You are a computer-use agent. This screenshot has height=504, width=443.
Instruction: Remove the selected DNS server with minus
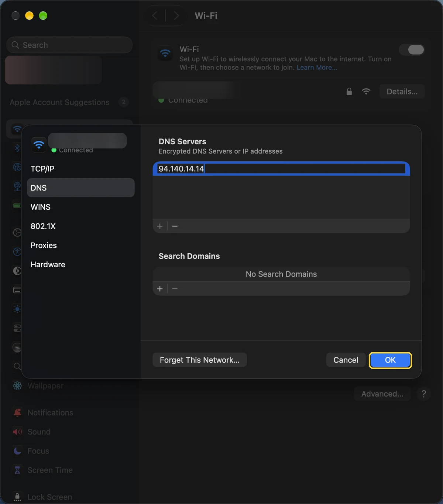(x=175, y=226)
